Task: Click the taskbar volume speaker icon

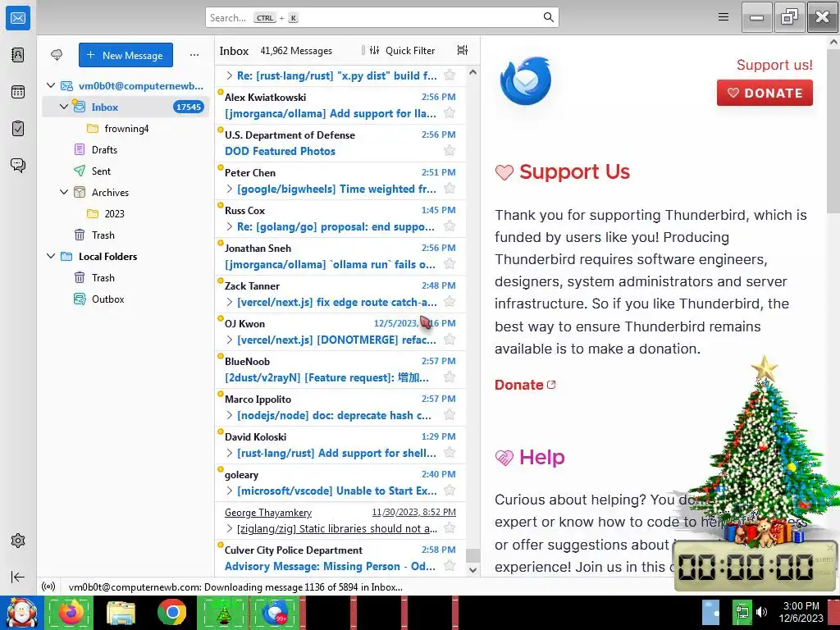Action: [761, 612]
